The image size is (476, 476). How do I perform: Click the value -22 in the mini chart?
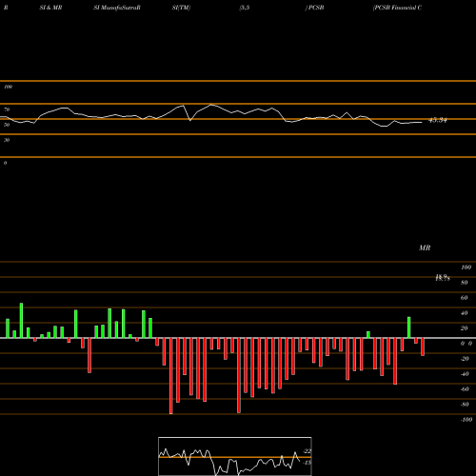tap(307, 451)
